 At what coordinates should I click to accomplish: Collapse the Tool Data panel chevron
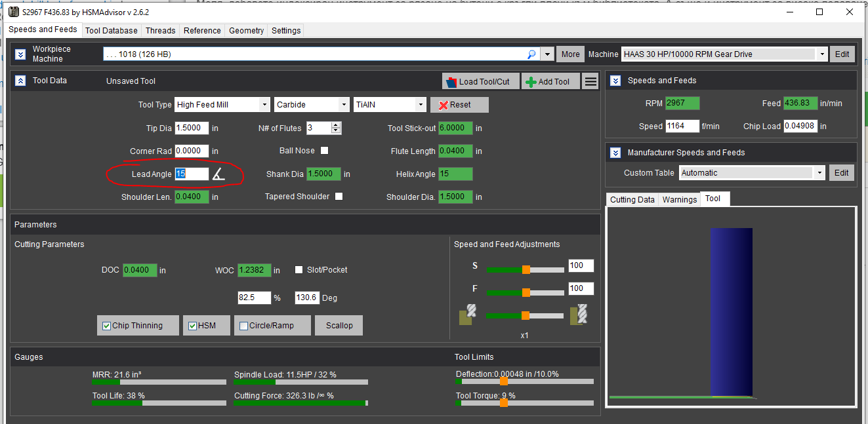pos(20,81)
